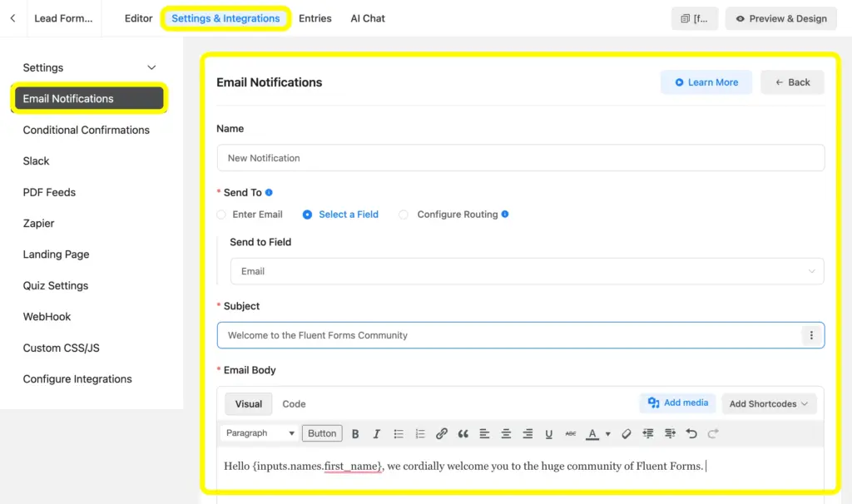Insert a bulleted list
Viewport: 852px width, 504px height.
pyautogui.click(x=399, y=433)
